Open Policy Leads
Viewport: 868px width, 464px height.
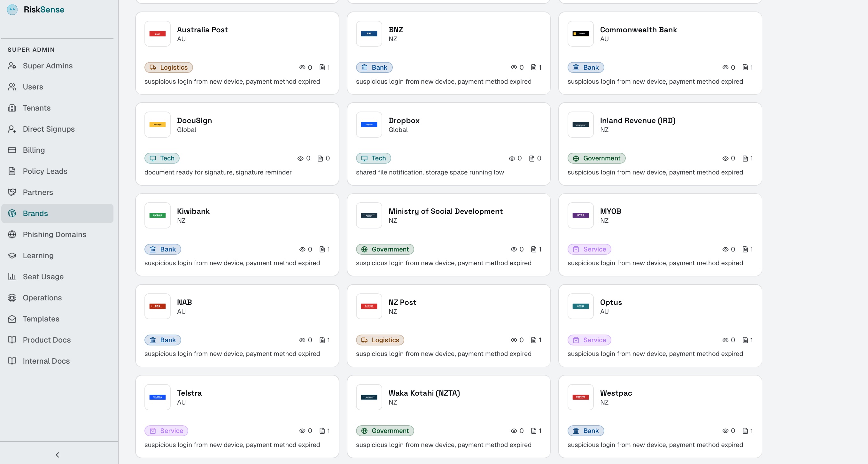tap(57, 171)
